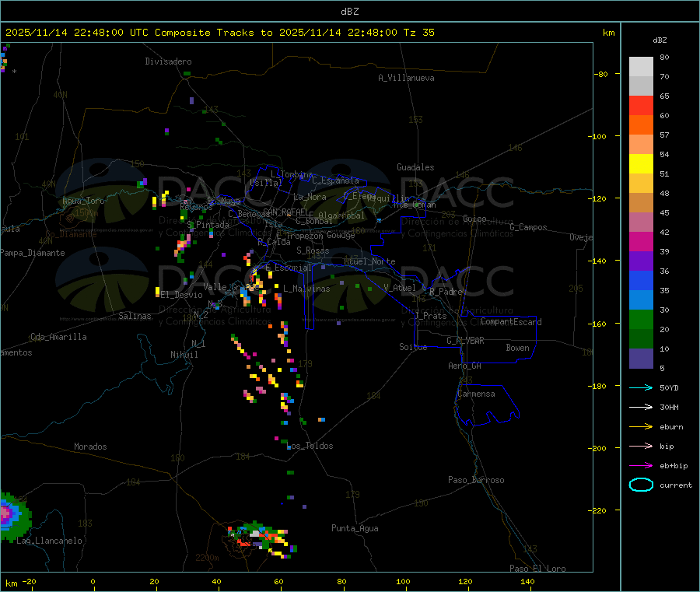
Task: Click the Salinas label
Action: pyautogui.click(x=135, y=316)
